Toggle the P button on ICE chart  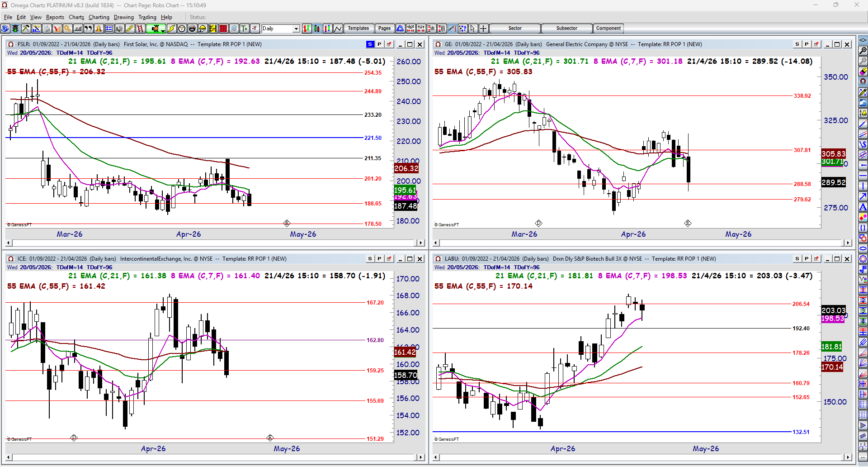(379, 259)
